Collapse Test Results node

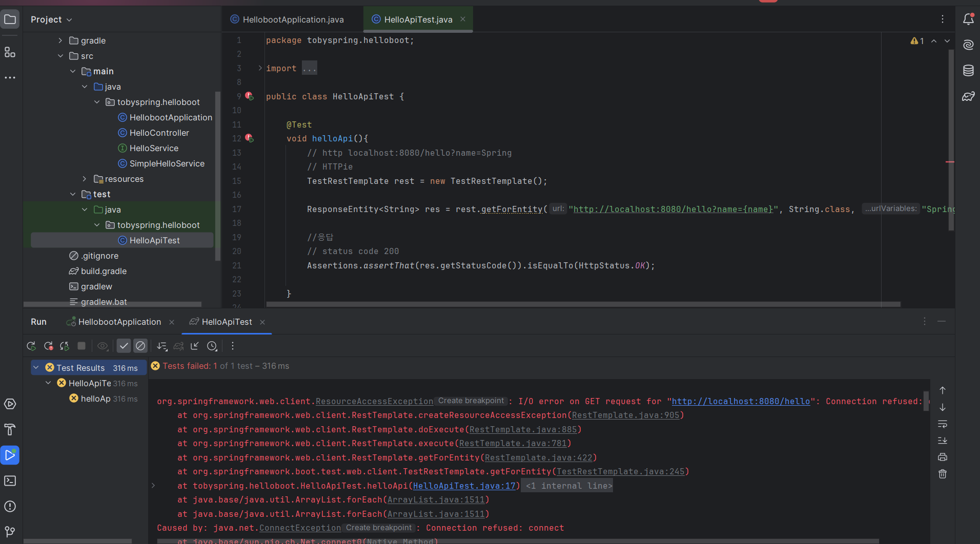[36, 368]
